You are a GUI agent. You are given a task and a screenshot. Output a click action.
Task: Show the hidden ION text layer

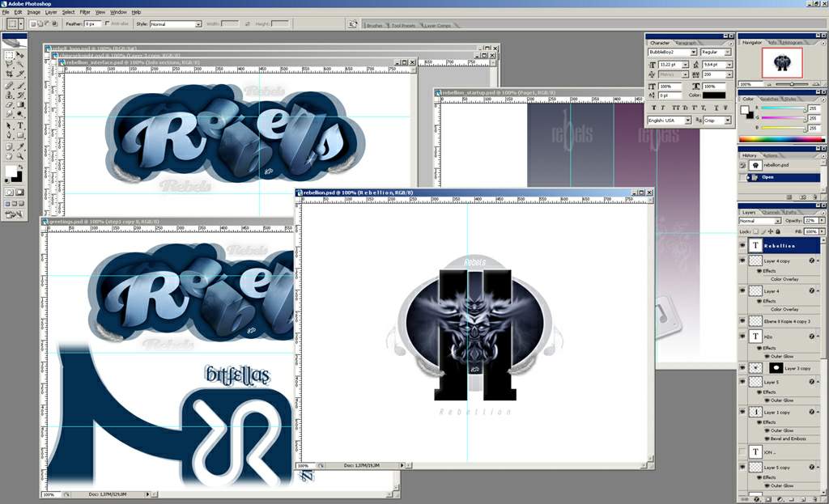pyautogui.click(x=742, y=451)
